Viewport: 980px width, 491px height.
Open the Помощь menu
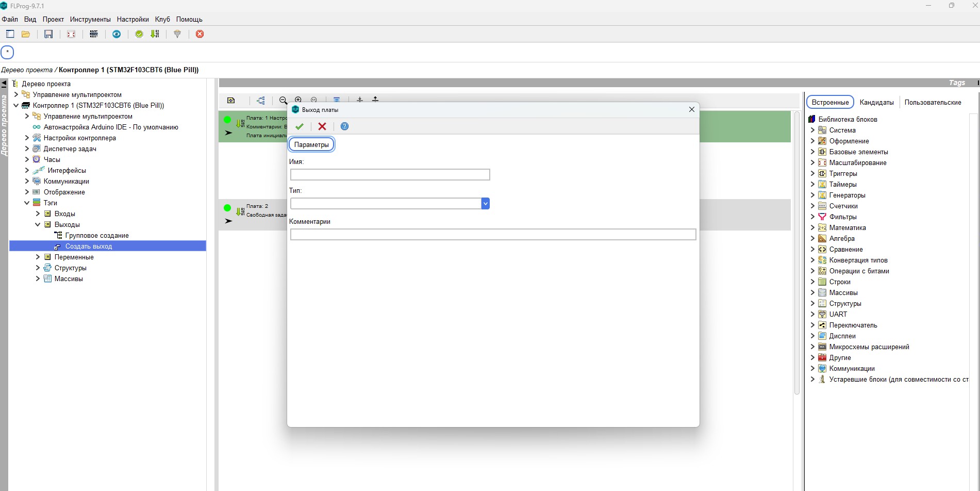pyautogui.click(x=189, y=19)
